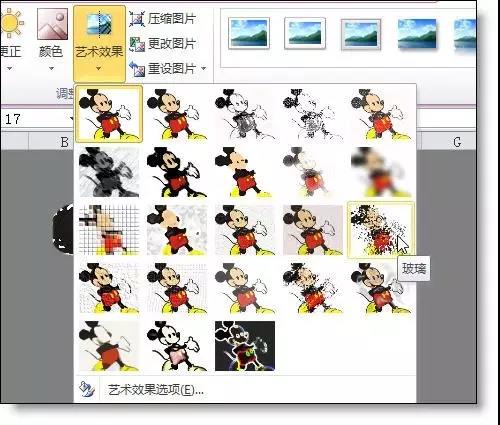This screenshot has width=500, height=425.
Task: Expand the 颜色 (Color) dropdown arrow
Action: point(51,69)
